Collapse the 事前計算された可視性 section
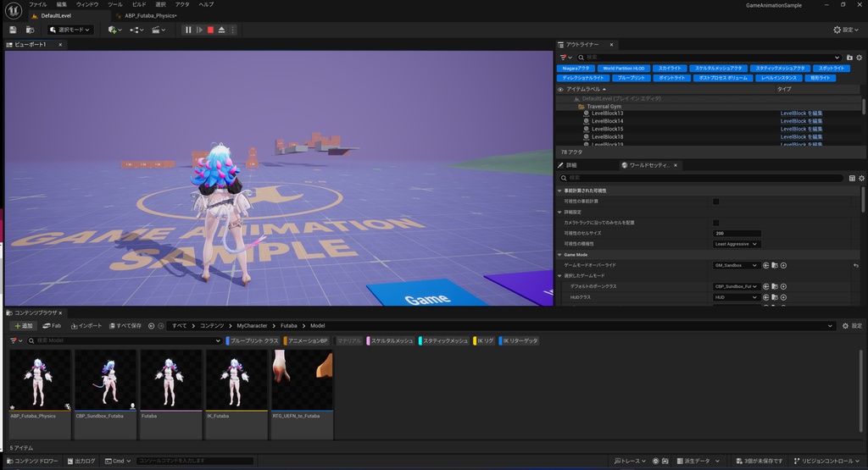The width and height of the screenshot is (868, 470). click(x=559, y=191)
